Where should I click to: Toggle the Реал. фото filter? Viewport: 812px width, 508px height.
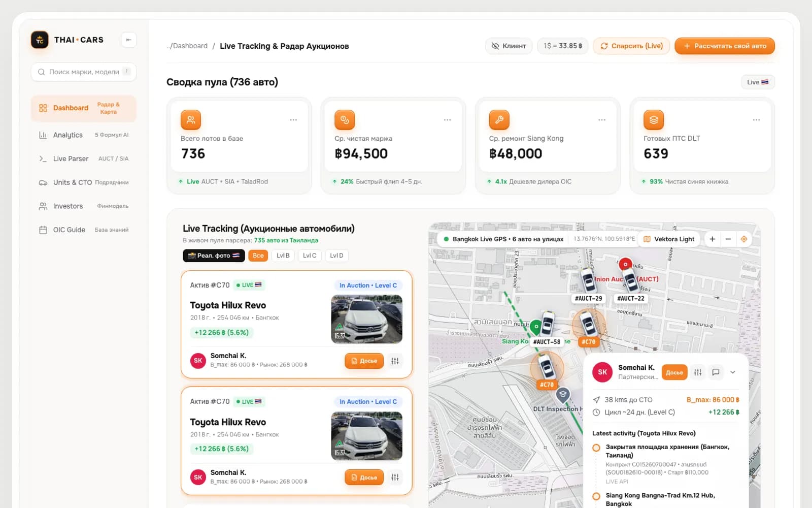click(x=214, y=256)
